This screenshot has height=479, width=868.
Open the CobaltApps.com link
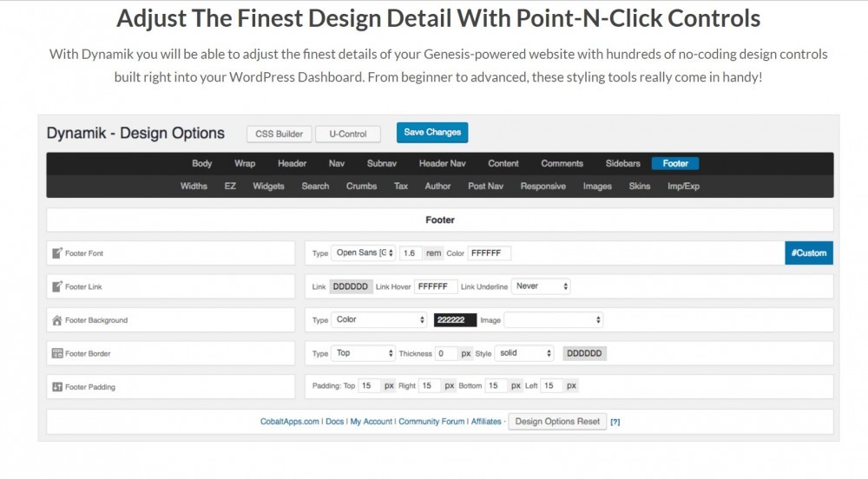(290, 422)
